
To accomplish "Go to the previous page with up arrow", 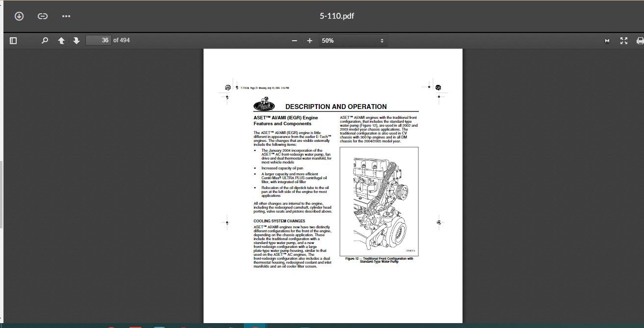I will pyautogui.click(x=61, y=41).
